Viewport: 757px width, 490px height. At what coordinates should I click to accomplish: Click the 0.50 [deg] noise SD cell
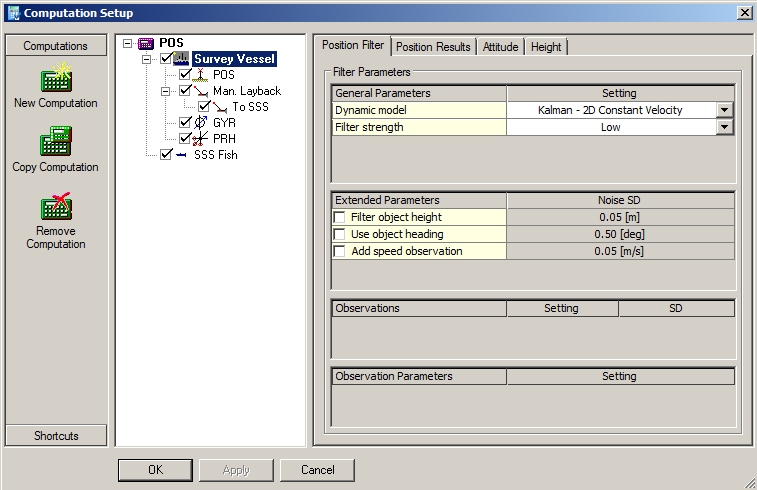[620, 234]
